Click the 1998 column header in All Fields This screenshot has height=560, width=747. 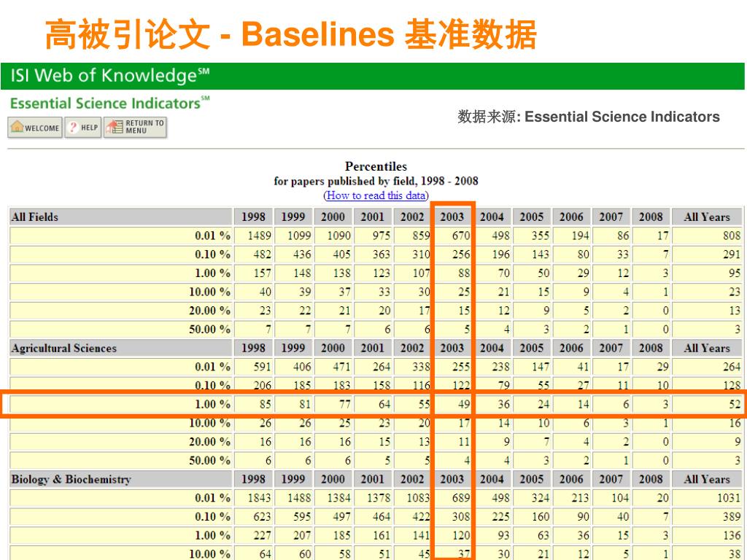253,217
